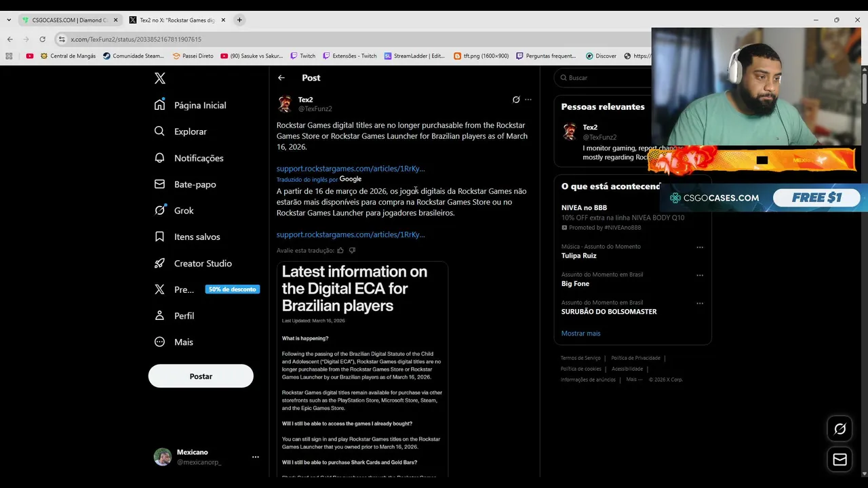Open Mais circle menu icon
The height and width of the screenshot is (488, 868).
[159, 342]
